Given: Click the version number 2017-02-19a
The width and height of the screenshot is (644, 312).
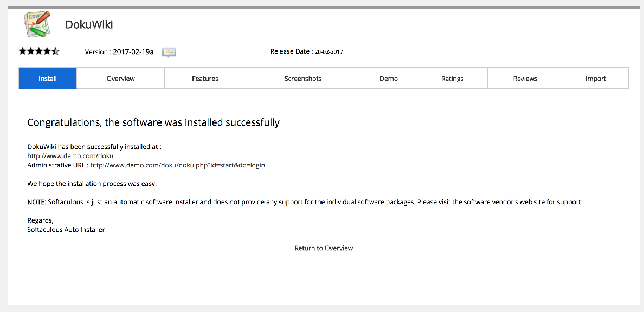Looking at the screenshot, I should point(133,52).
